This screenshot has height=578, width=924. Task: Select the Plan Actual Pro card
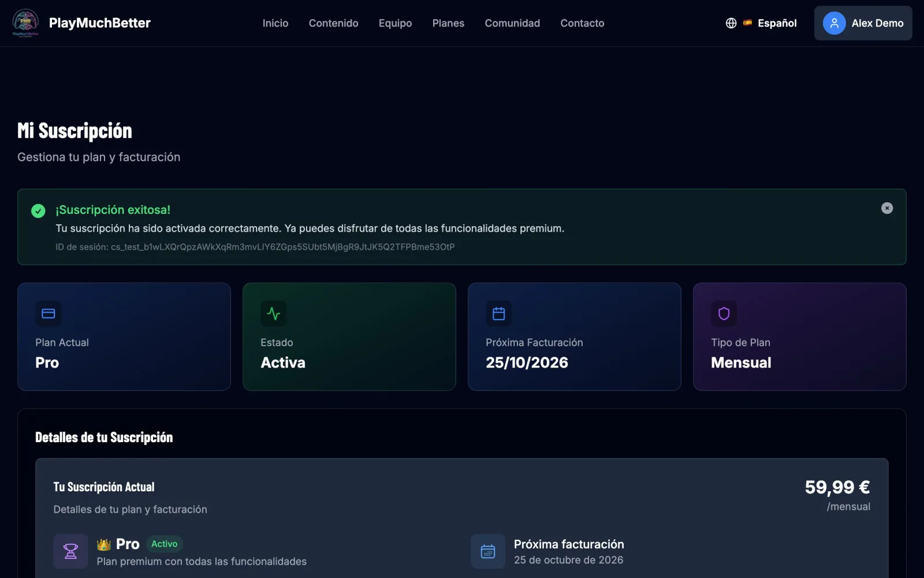tap(124, 336)
